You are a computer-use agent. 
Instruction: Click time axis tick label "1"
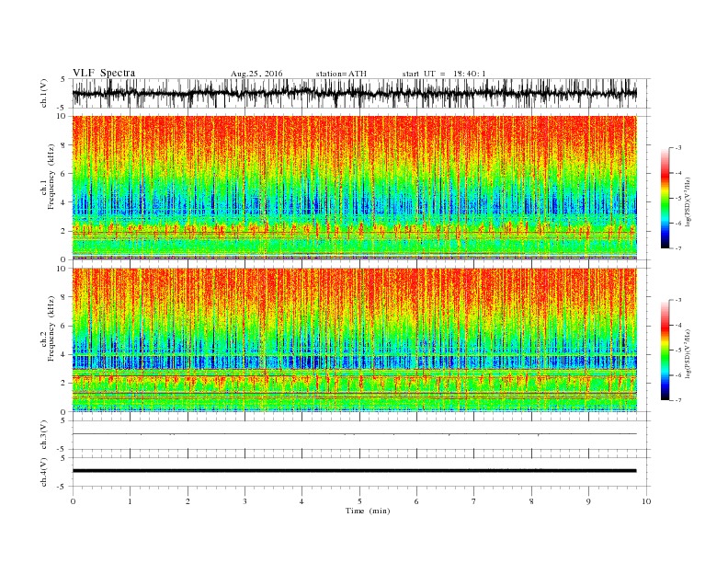point(130,501)
